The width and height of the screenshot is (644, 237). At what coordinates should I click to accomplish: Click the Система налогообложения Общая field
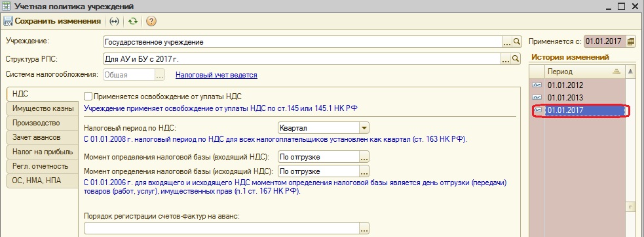tap(129, 75)
